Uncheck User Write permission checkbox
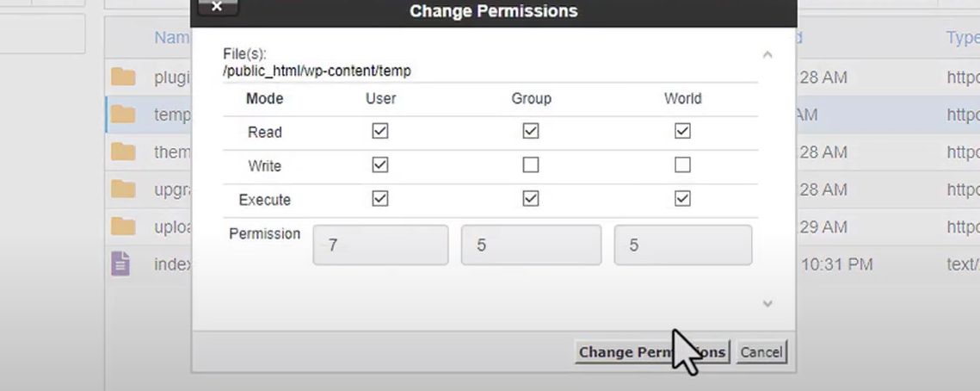This screenshot has width=980, height=391. coord(380,165)
